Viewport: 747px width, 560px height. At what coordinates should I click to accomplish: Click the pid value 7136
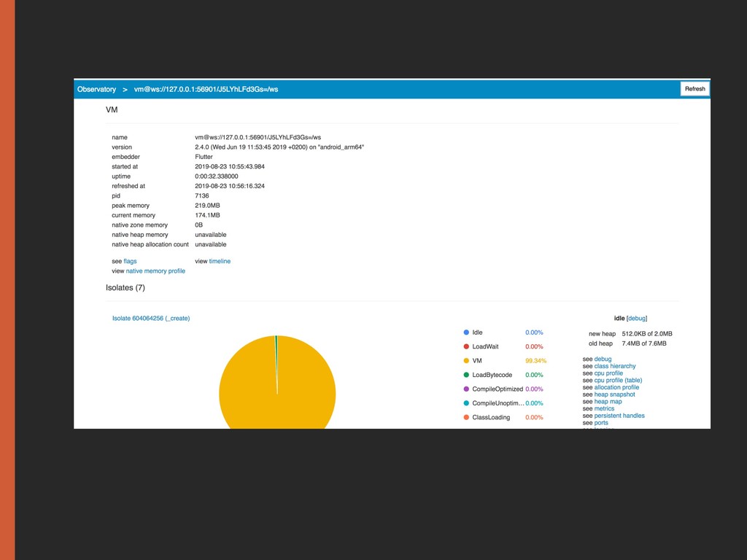[202, 195]
